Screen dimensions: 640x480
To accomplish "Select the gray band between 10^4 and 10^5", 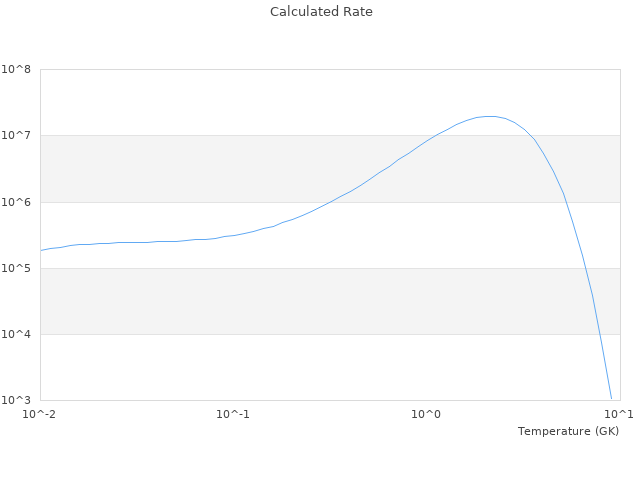I will coord(300,301).
